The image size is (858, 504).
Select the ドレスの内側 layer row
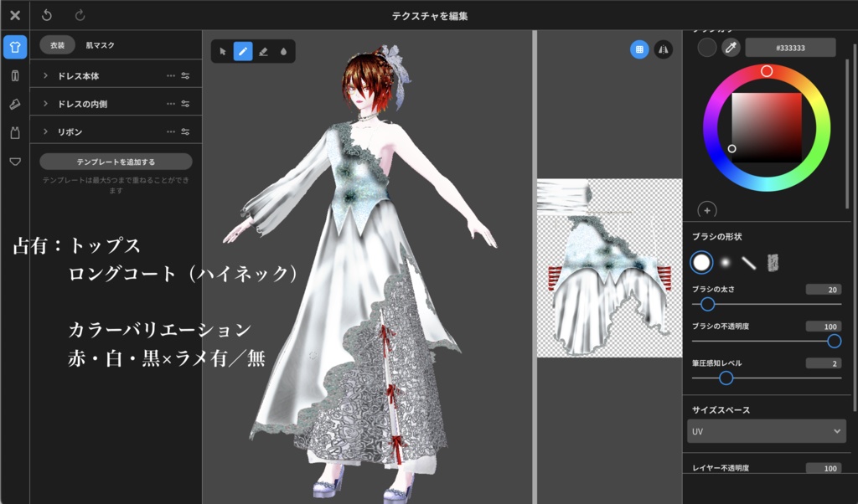[x=116, y=103]
